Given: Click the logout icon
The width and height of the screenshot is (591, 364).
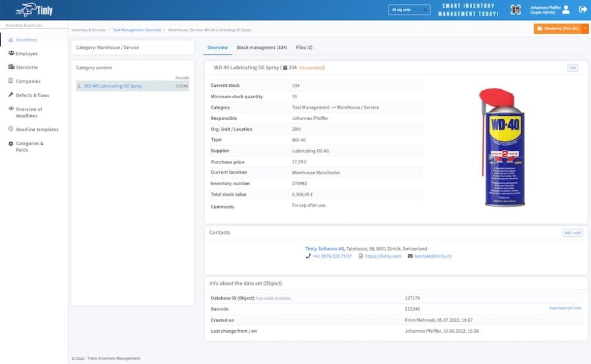Looking at the screenshot, I should [x=583, y=10].
